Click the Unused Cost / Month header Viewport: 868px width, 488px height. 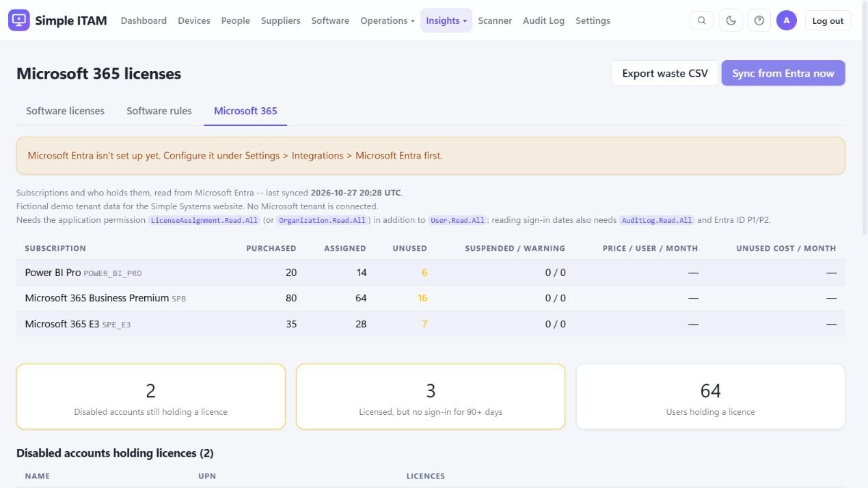click(x=786, y=248)
